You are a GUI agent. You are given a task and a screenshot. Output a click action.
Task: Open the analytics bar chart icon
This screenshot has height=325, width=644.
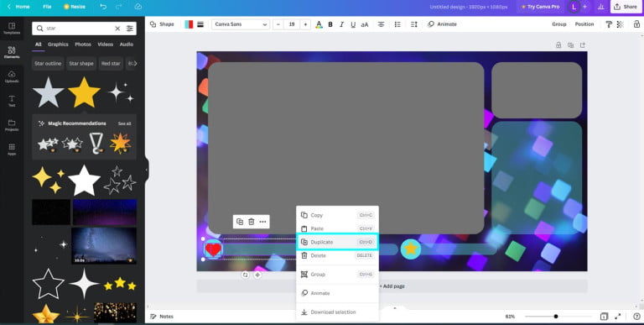click(x=601, y=7)
